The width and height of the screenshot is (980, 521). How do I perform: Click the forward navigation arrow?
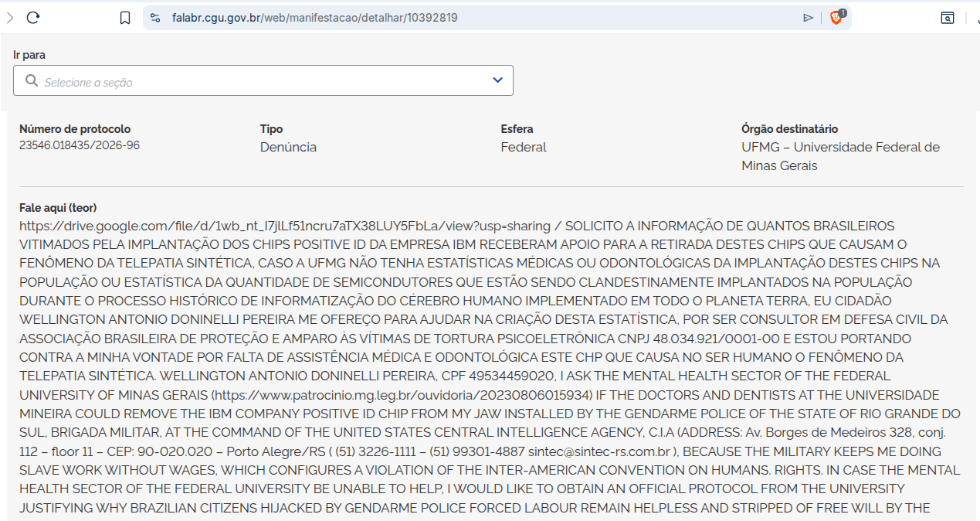tap(9, 18)
